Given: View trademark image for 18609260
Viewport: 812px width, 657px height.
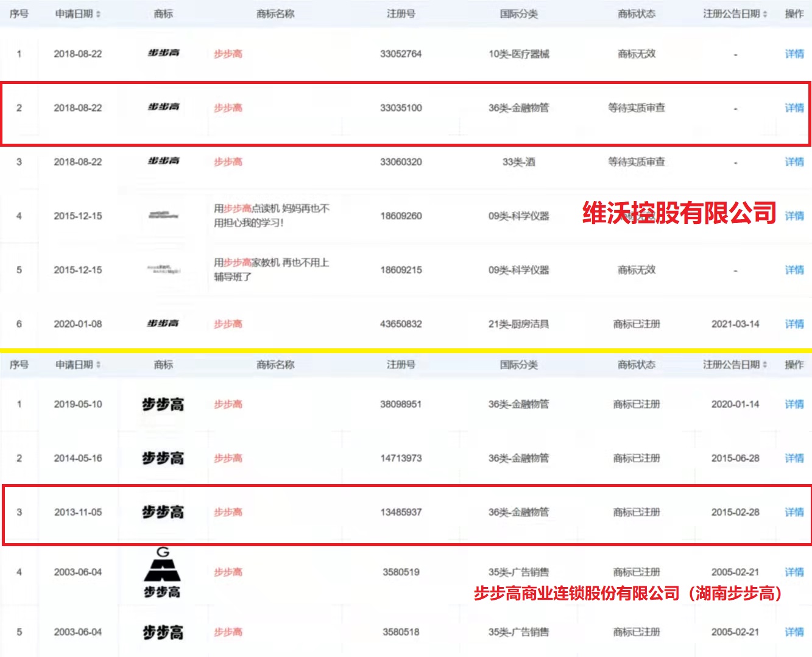Looking at the screenshot, I should pyautogui.click(x=163, y=215).
